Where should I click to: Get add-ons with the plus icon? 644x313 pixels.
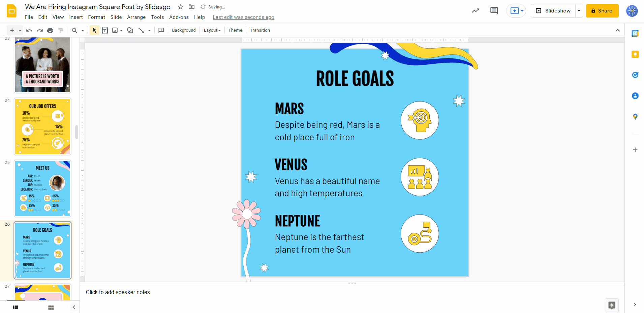pos(635,150)
